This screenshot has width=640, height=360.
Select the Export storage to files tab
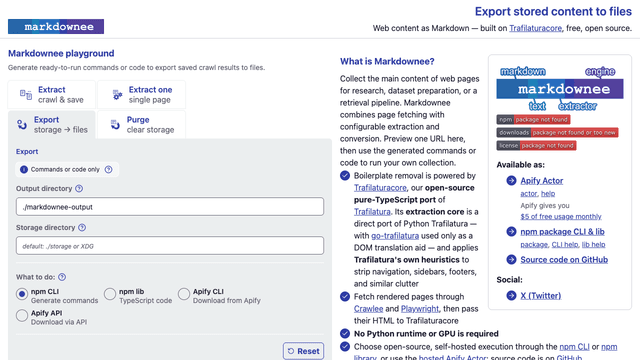click(52, 124)
